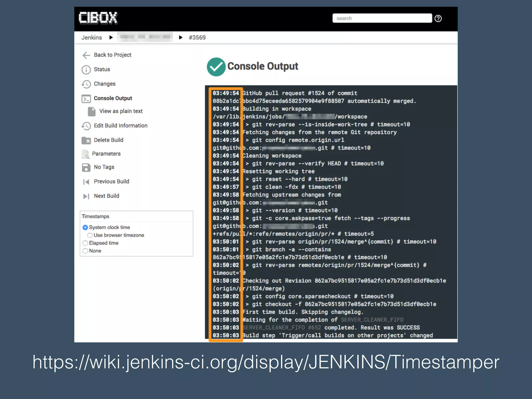Click the Console Output terminal icon
Viewport: 532px width, 399px height.
[x=86, y=99]
